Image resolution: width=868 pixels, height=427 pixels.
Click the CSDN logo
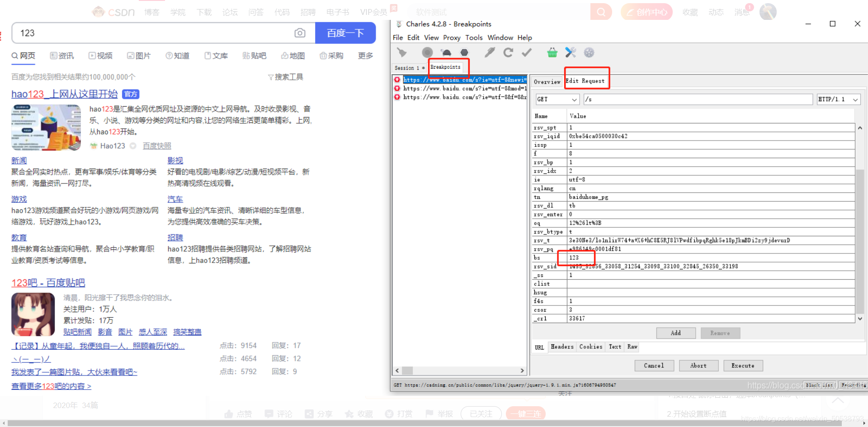113,12
